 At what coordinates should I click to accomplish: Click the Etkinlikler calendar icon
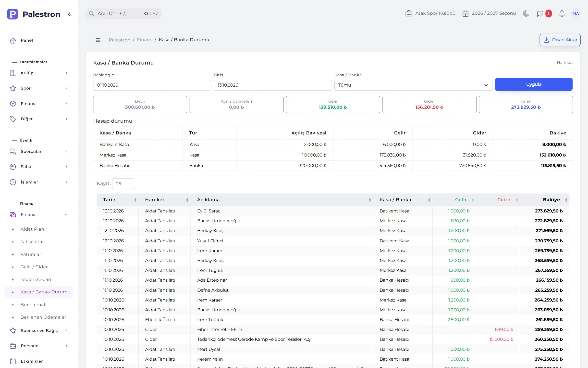(x=13, y=361)
